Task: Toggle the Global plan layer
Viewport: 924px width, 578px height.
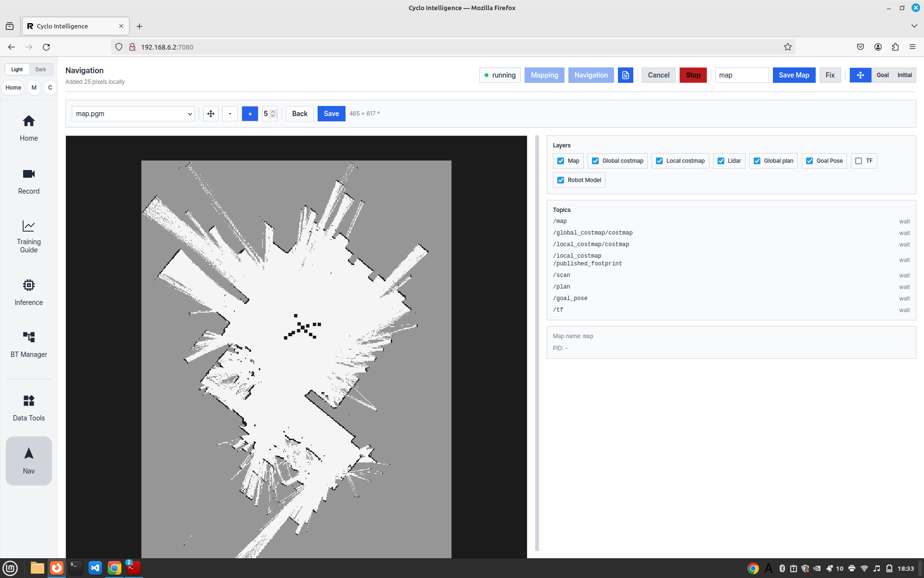Action: coord(773,161)
